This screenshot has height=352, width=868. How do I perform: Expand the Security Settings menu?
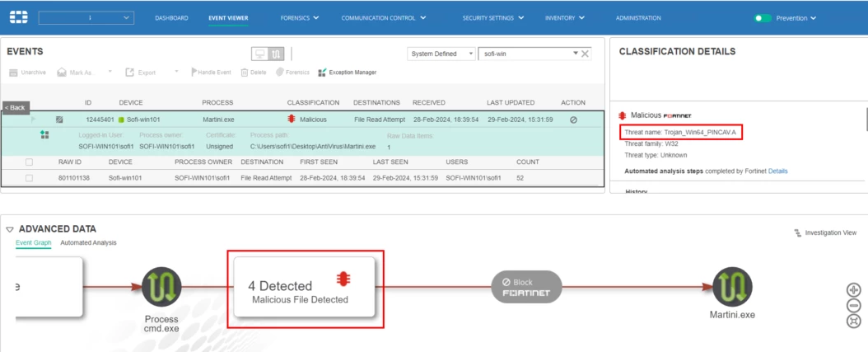[x=493, y=18]
